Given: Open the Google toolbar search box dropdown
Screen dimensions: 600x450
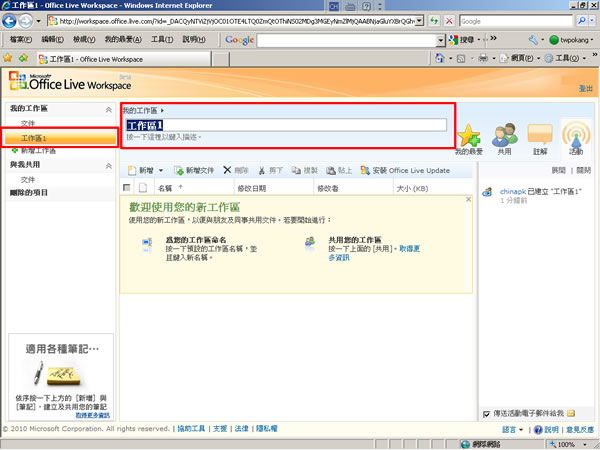Looking at the screenshot, I should [x=441, y=40].
